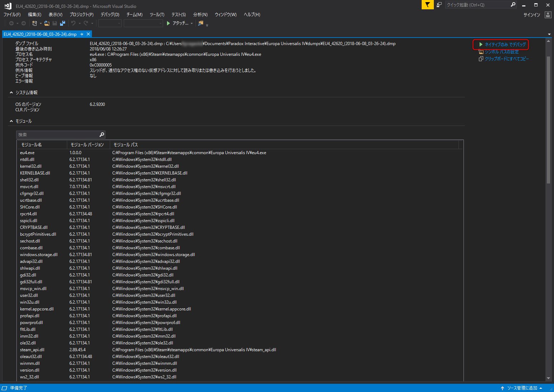
Task: Open the 編集(E) menu
Action: (34, 15)
